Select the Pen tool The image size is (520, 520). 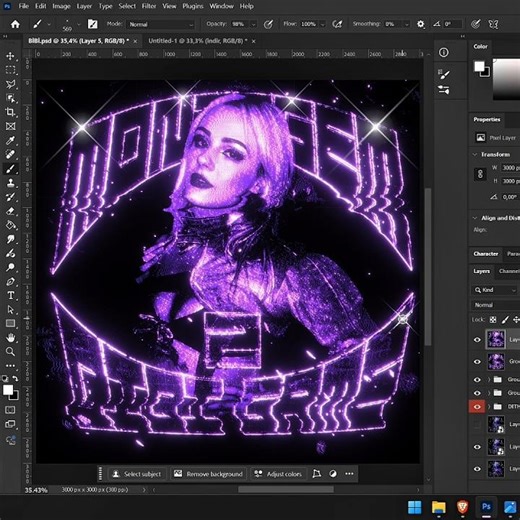point(10,282)
